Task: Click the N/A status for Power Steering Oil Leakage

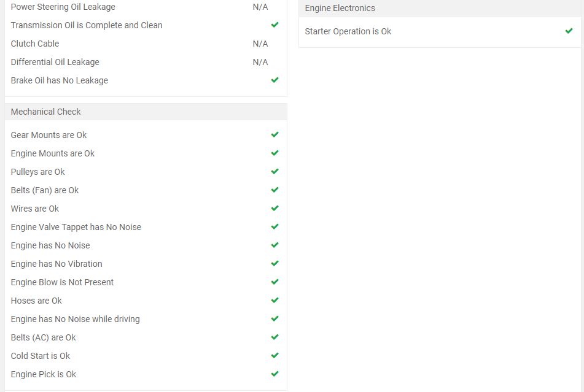Action: (260, 7)
